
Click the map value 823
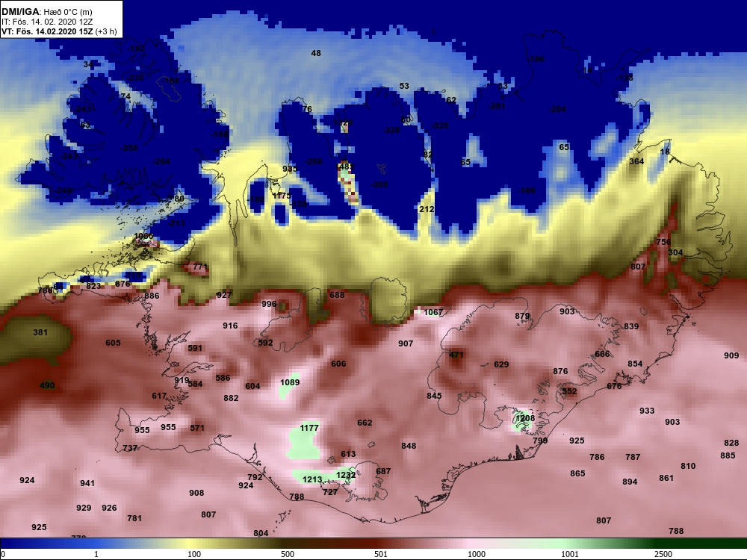pyautogui.click(x=93, y=286)
